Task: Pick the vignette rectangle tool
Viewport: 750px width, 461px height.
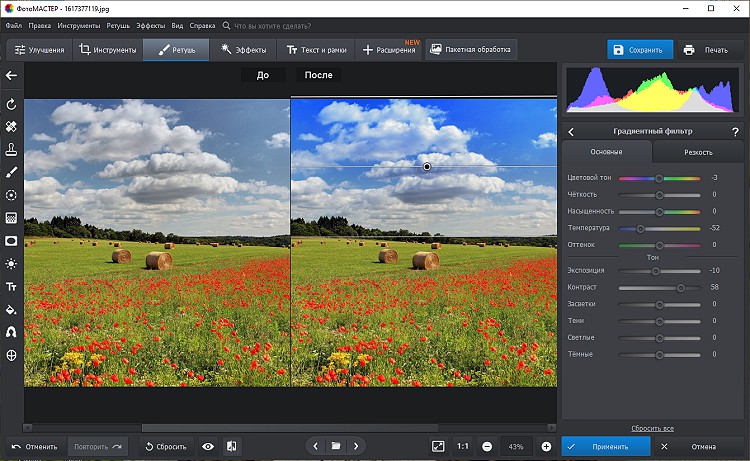Action: pyautogui.click(x=12, y=241)
